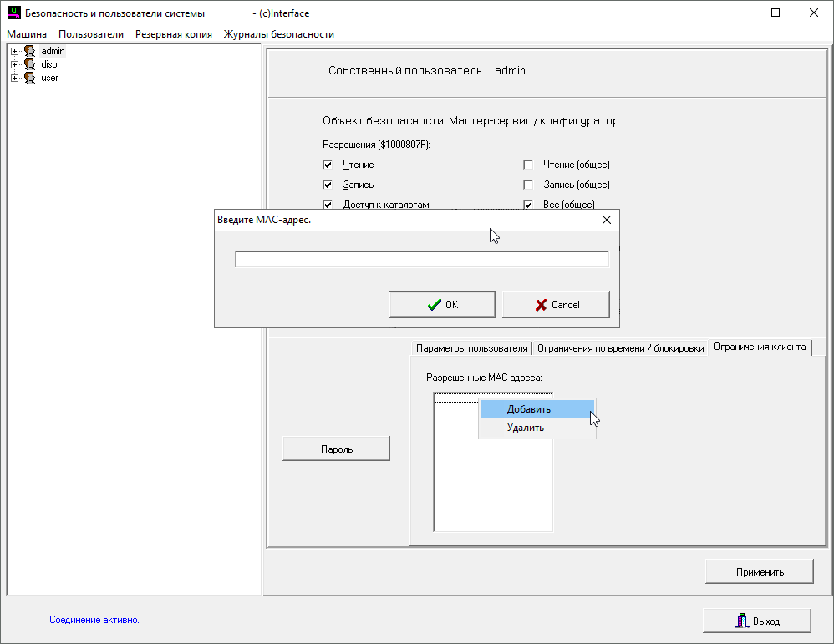Viewport: 834px width, 644px height.
Task: Open the Журналы безопасности menu
Action: [x=278, y=34]
